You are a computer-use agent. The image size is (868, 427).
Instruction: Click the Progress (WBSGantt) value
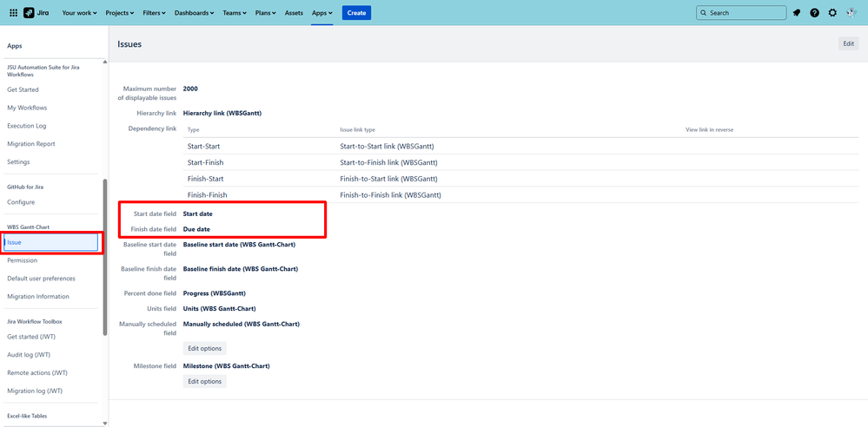(x=215, y=293)
